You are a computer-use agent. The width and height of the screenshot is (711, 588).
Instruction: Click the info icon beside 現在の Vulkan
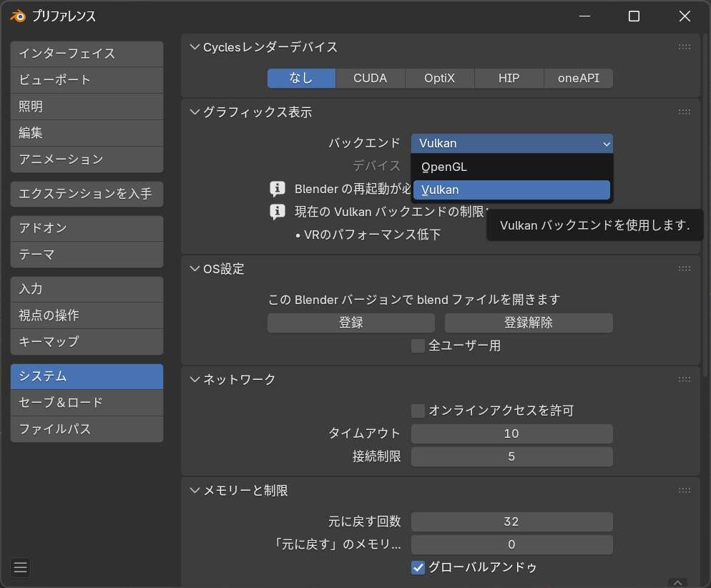point(278,212)
